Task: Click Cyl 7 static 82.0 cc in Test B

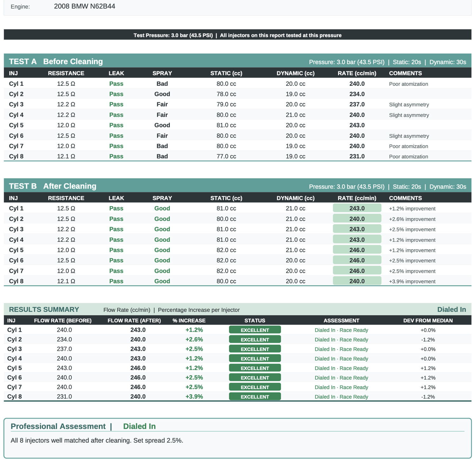Action: [226, 271]
